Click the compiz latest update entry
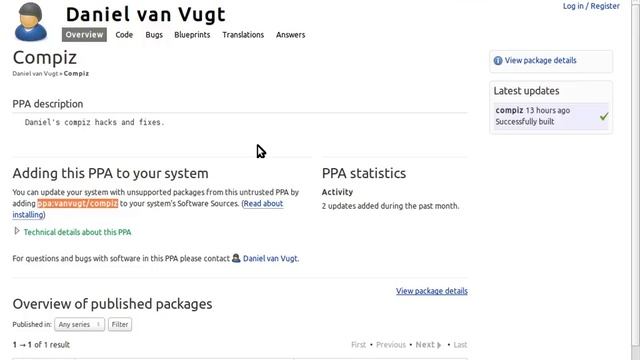The width and height of the screenshot is (640, 360). click(551, 116)
